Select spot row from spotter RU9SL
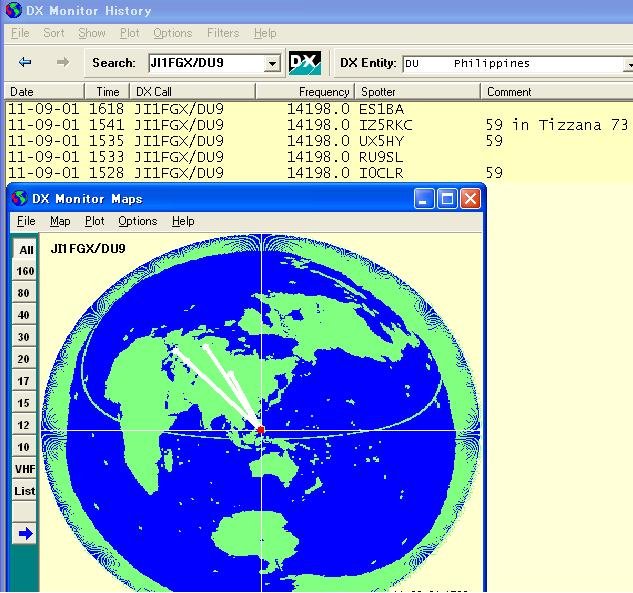This screenshot has height=593, width=633. [x=319, y=157]
